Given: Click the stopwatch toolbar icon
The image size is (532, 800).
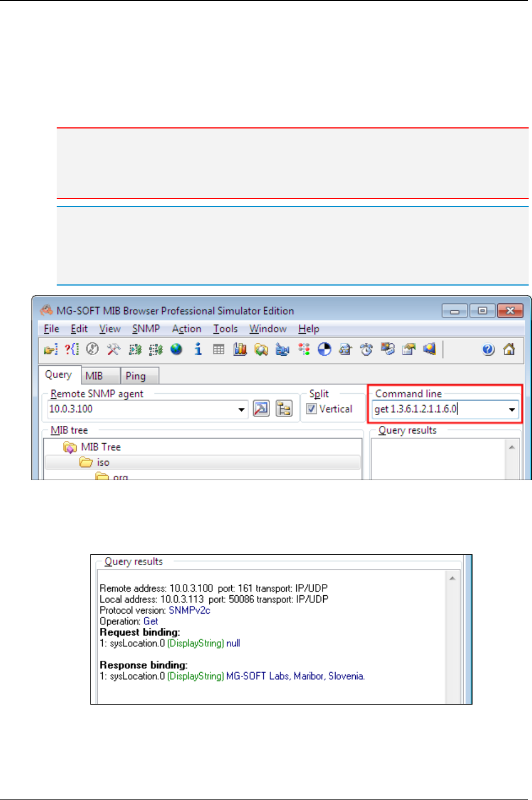Looking at the screenshot, I should 366,350.
